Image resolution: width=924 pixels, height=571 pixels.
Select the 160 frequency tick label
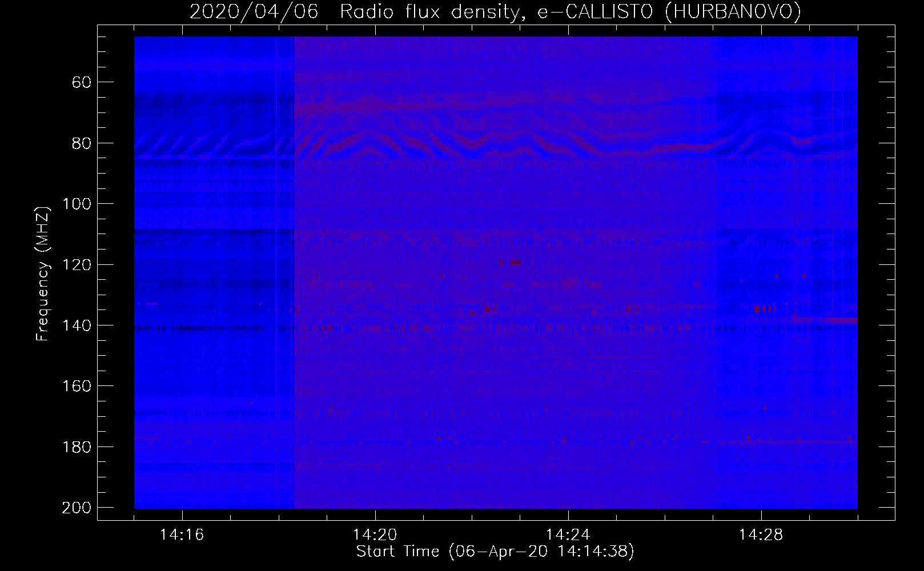point(77,386)
